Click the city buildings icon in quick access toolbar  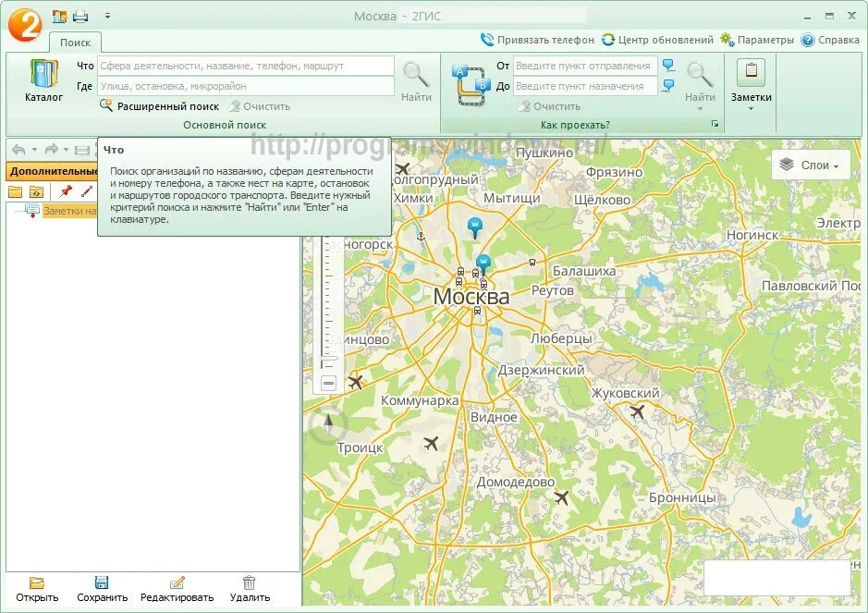point(59,17)
